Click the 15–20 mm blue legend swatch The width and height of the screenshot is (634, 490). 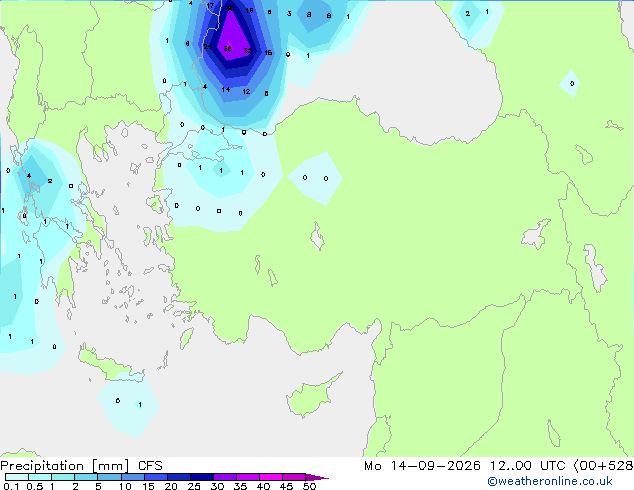click(155, 477)
